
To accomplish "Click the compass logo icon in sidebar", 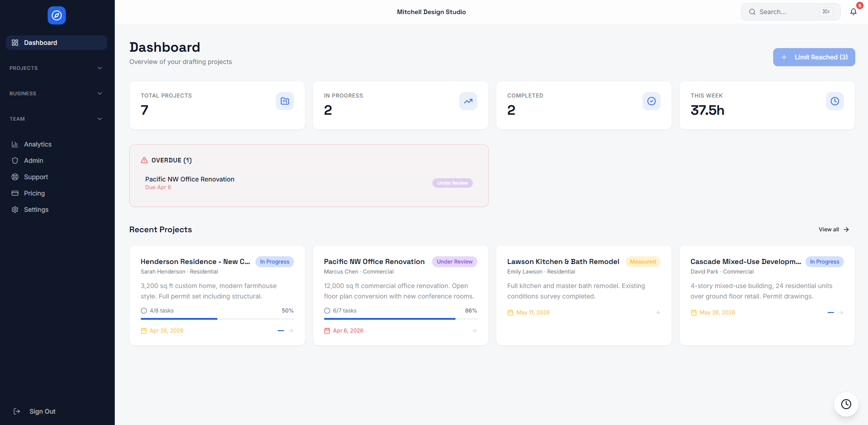I will 57,15.
